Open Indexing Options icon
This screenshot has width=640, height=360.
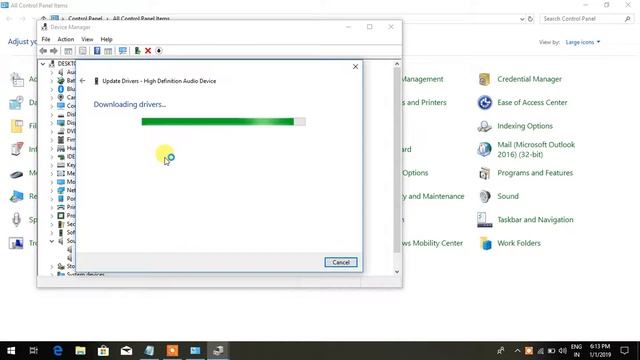click(x=484, y=126)
